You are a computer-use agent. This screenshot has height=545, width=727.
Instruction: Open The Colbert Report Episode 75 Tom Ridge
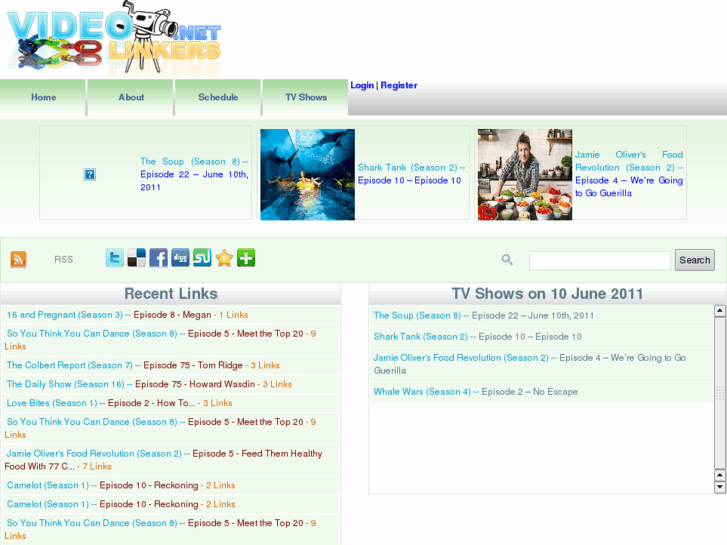[143, 365]
